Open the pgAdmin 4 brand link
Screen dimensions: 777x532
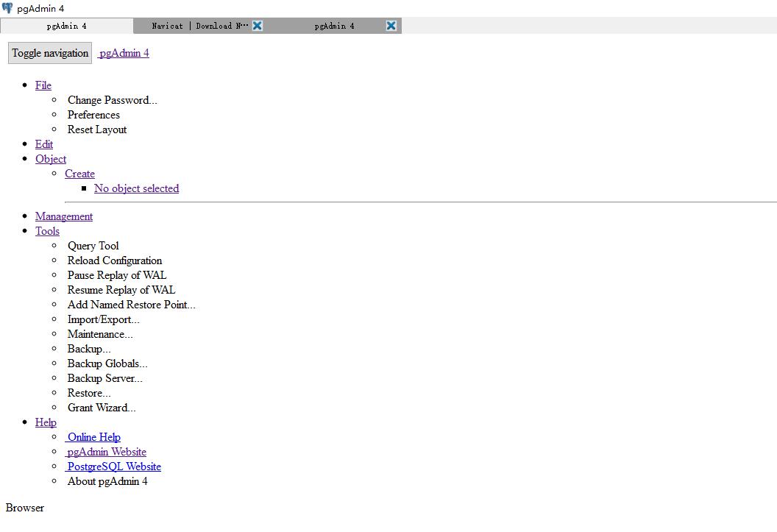pyautogui.click(x=124, y=53)
